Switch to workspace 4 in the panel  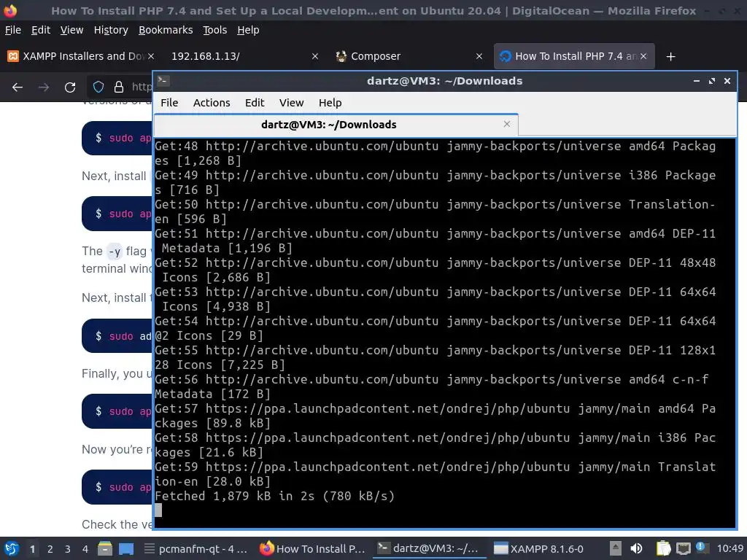tap(85, 549)
